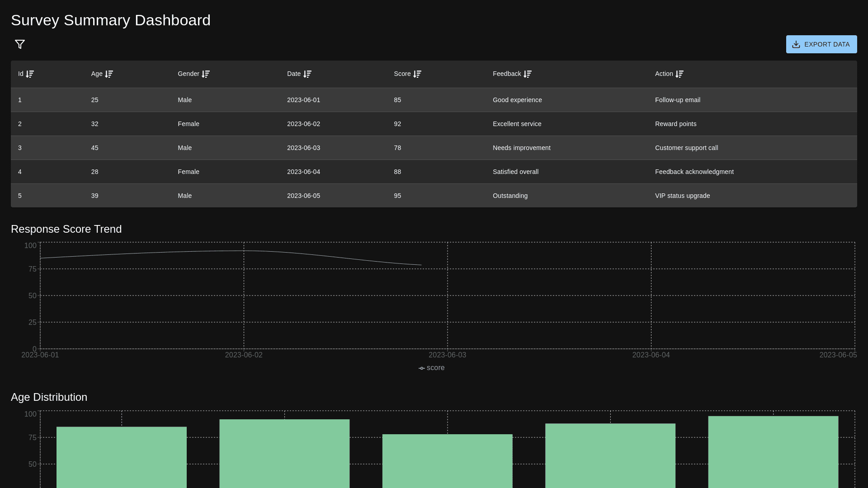Sort table by Id column icon
This screenshot has width=868, height=488.
tap(30, 74)
